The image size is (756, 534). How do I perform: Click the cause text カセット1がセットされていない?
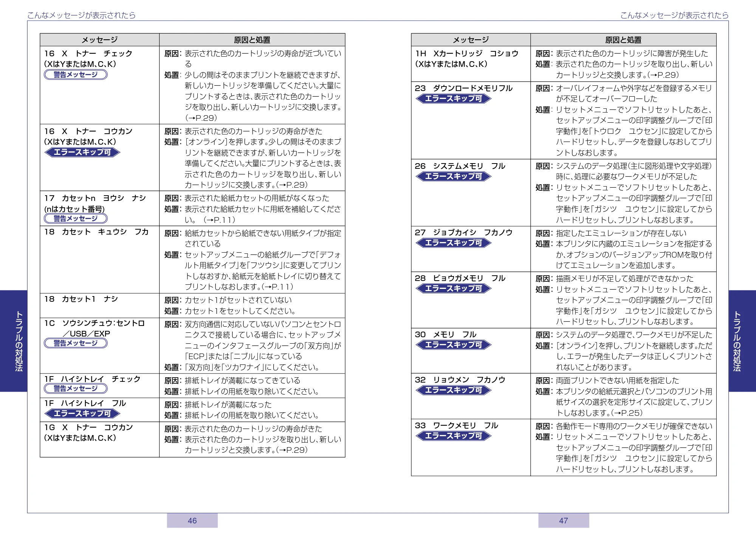point(238,300)
